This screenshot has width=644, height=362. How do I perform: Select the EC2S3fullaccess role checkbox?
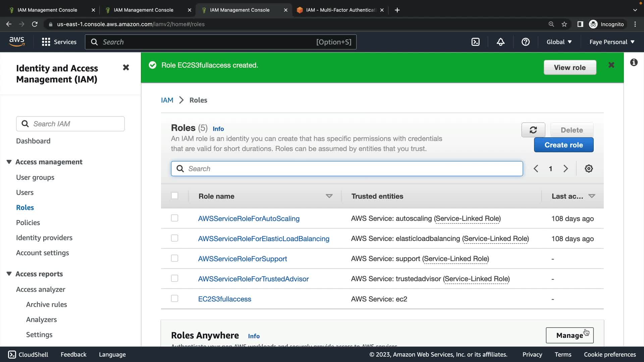174,299
